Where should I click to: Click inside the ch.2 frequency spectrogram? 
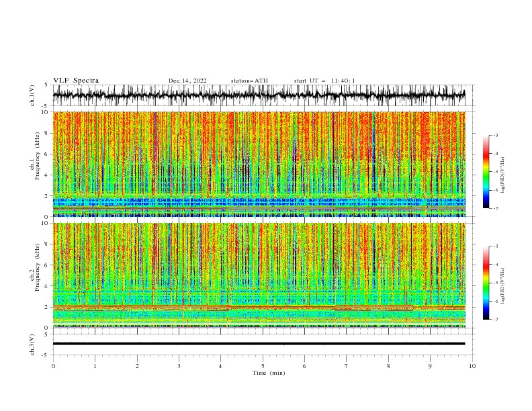259,275
